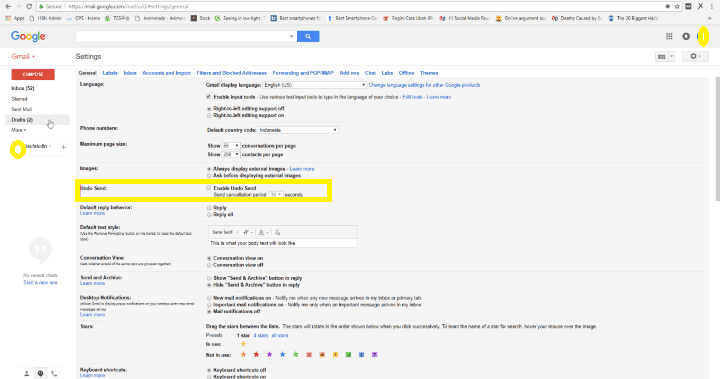The image size is (720, 379).
Task: Select Ask before displaying external images
Action: [x=209, y=175]
